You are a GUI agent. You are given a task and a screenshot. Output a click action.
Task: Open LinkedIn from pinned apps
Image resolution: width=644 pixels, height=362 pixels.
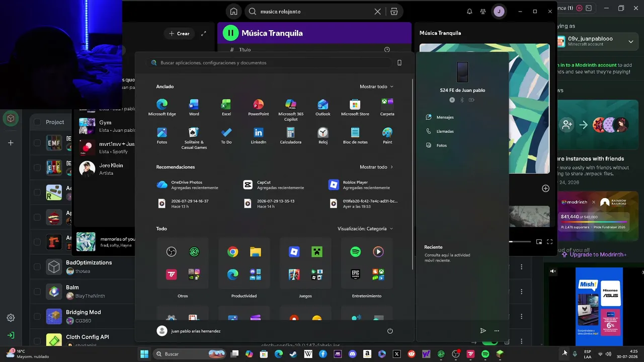[259, 136]
